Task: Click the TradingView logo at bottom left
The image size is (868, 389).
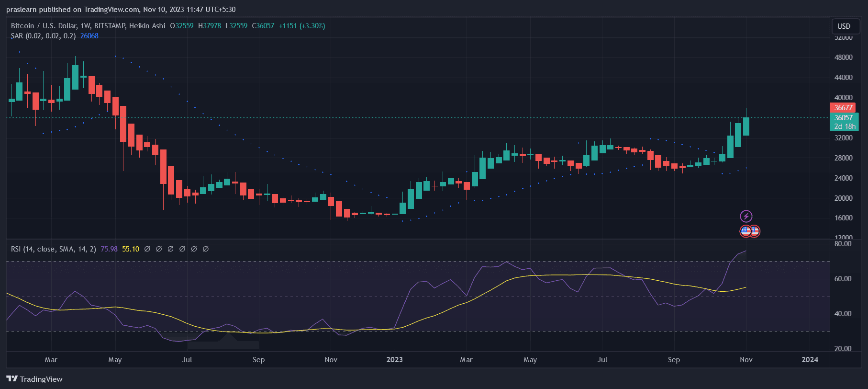Action: (34, 379)
